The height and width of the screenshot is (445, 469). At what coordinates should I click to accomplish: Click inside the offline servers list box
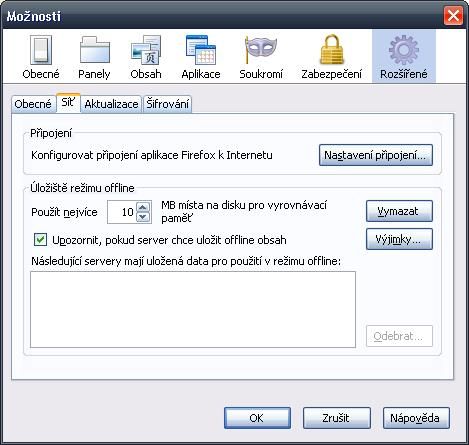193,309
